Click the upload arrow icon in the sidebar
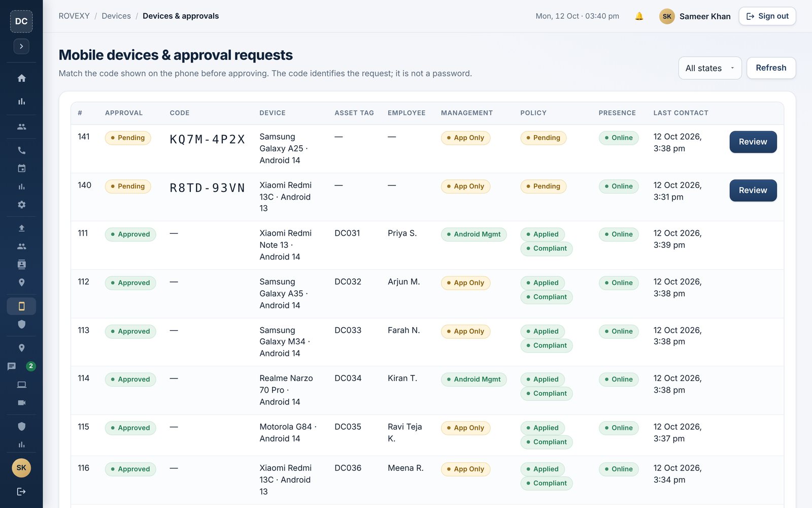 pyautogui.click(x=21, y=228)
